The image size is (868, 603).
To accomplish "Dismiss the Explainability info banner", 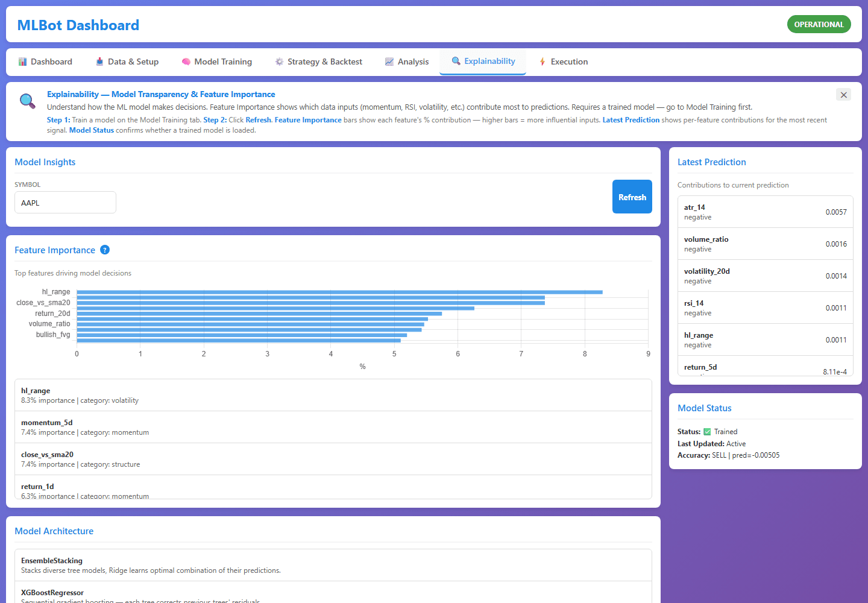I will (x=844, y=95).
